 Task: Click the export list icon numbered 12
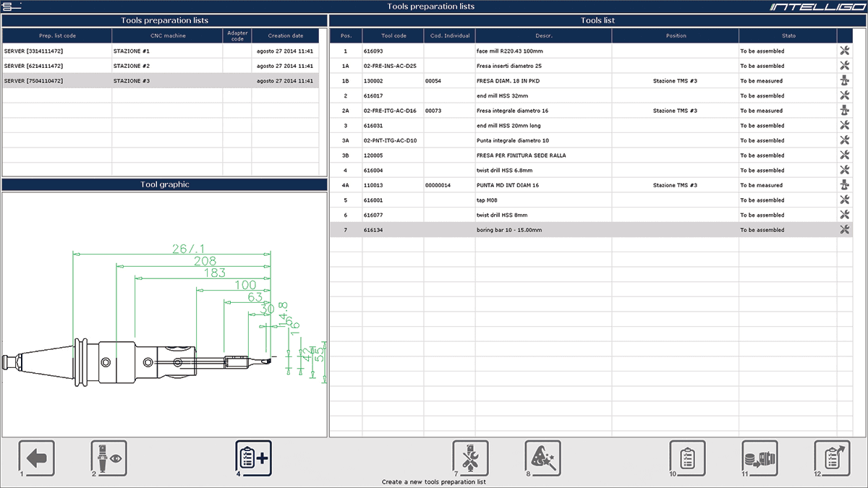click(832, 458)
